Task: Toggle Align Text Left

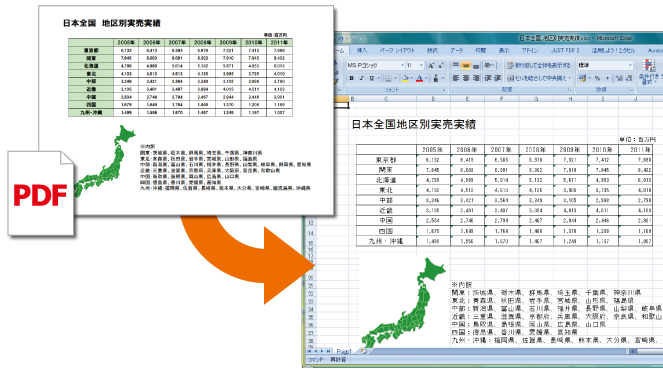Action: 456,78
